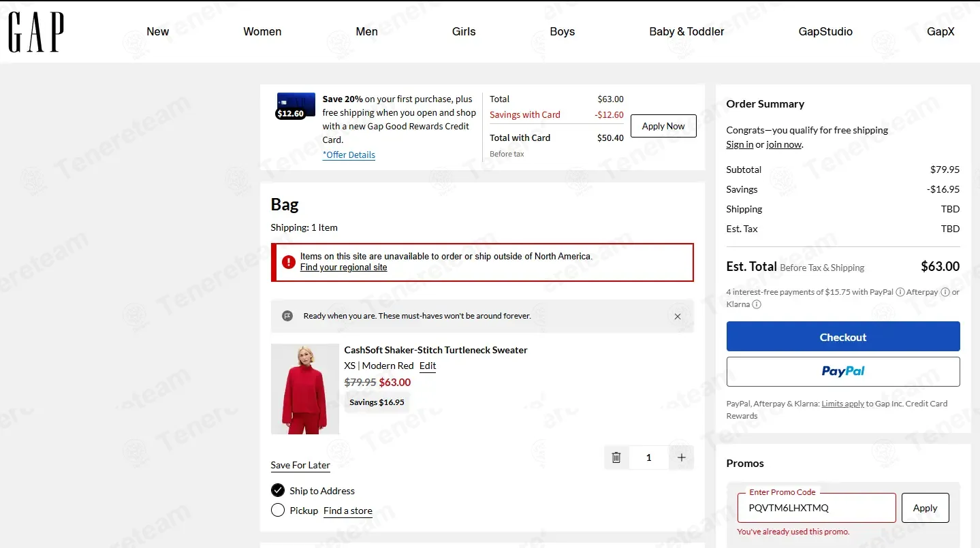The image size is (980, 548).
Task: Follow the 'Find your regional site' link
Action: click(x=343, y=268)
